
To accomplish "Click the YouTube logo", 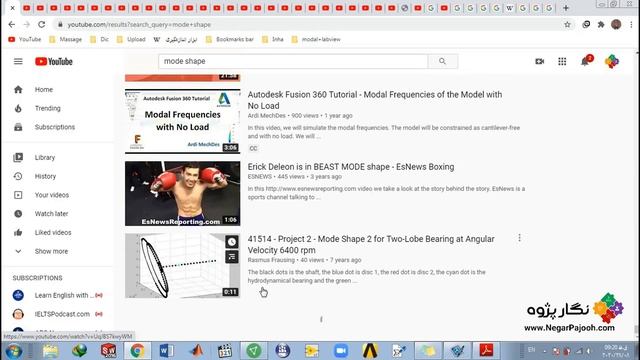I will point(53,62).
